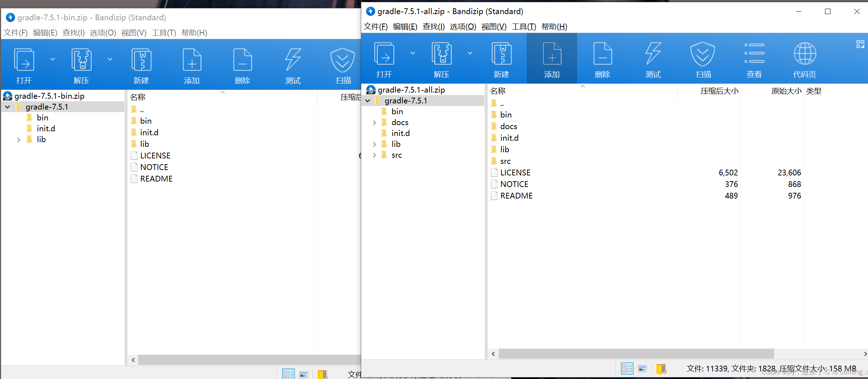Select docs folder in all.zip file list
Image resolution: width=868 pixels, height=379 pixels.
[x=509, y=126]
